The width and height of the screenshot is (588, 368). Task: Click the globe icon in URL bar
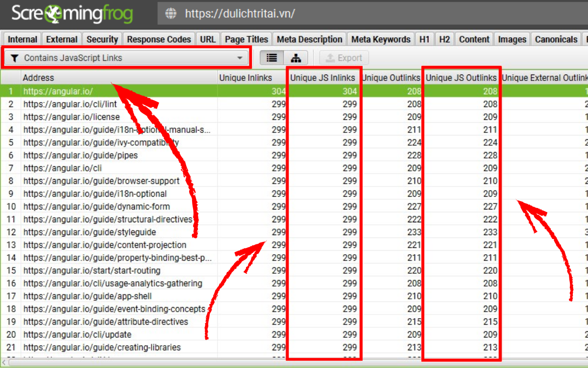tap(171, 14)
